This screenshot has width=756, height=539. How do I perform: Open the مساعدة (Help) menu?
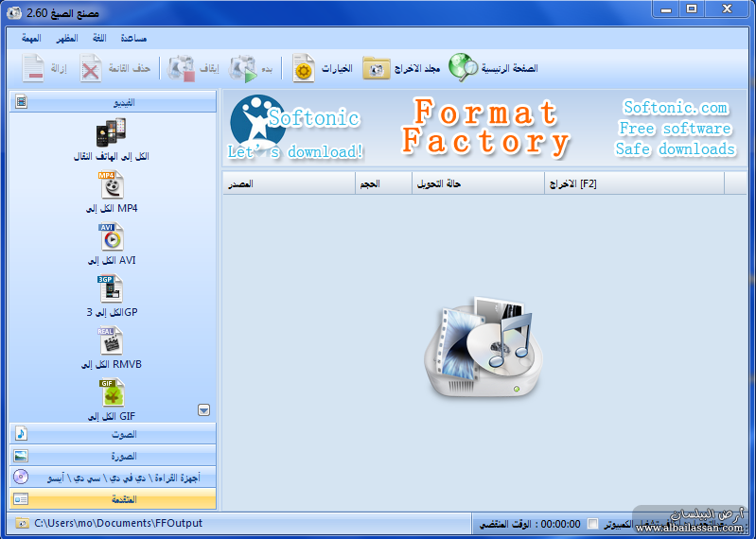[133, 38]
